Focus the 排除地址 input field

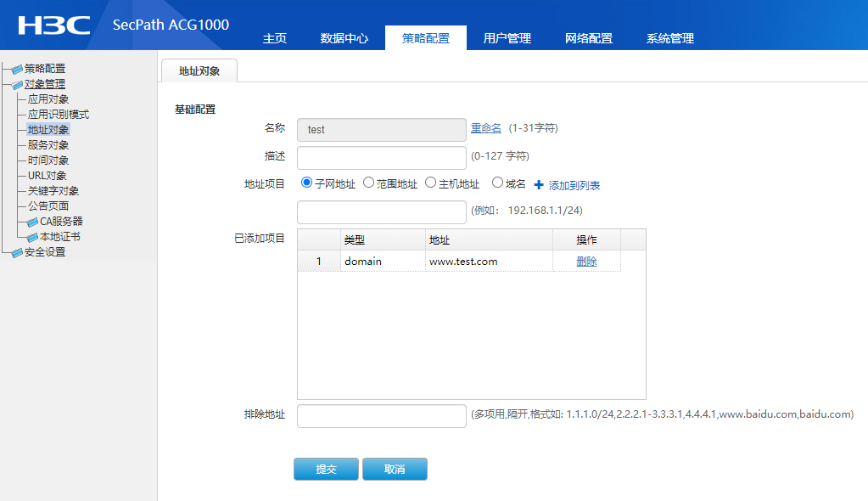(x=381, y=416)
